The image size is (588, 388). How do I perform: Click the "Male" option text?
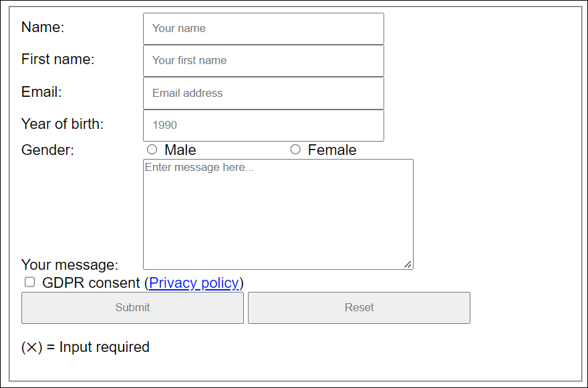pos(180,150)
